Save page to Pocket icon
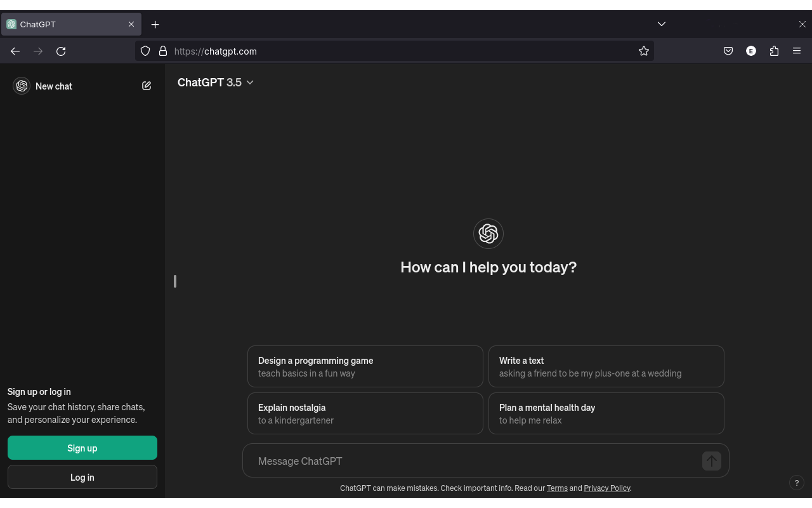812x508 pixels. [x=728, y=51]
